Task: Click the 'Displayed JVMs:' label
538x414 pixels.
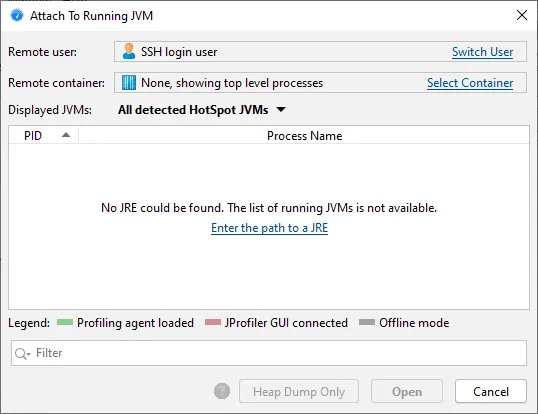Action: pos(50,110)
